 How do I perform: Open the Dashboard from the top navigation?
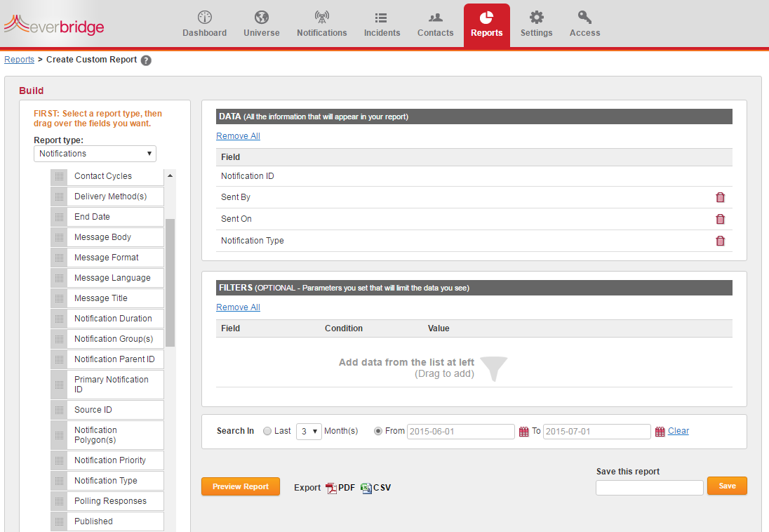pos(204,23)
